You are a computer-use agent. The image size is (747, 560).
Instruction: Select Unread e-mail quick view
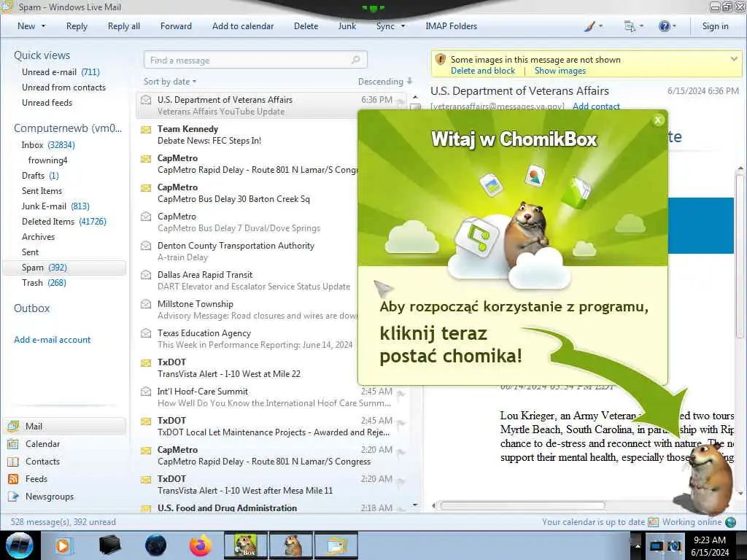[x=61, y=72]
